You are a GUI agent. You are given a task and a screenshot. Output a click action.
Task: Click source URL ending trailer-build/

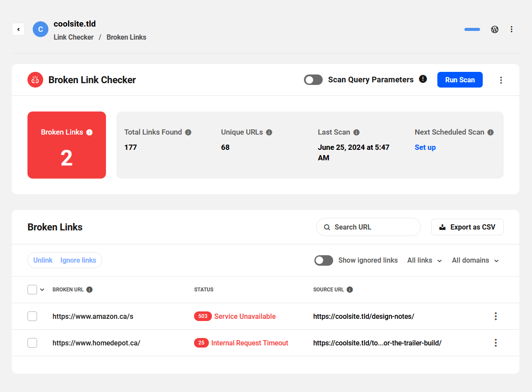377,343
